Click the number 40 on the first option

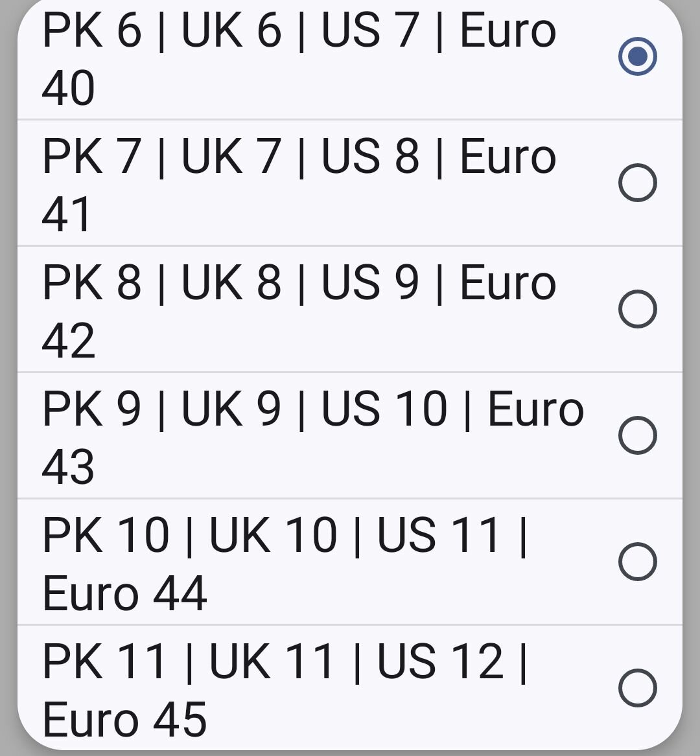(x=68, y=89)
